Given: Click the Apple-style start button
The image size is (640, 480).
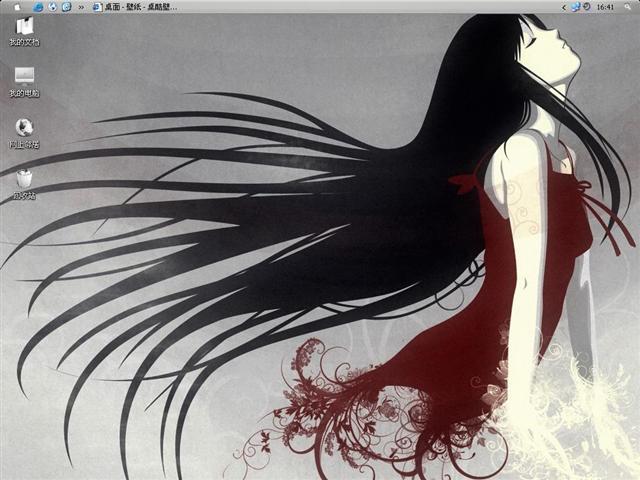Looking at the screenshot, I should click(x=17, y=7).
